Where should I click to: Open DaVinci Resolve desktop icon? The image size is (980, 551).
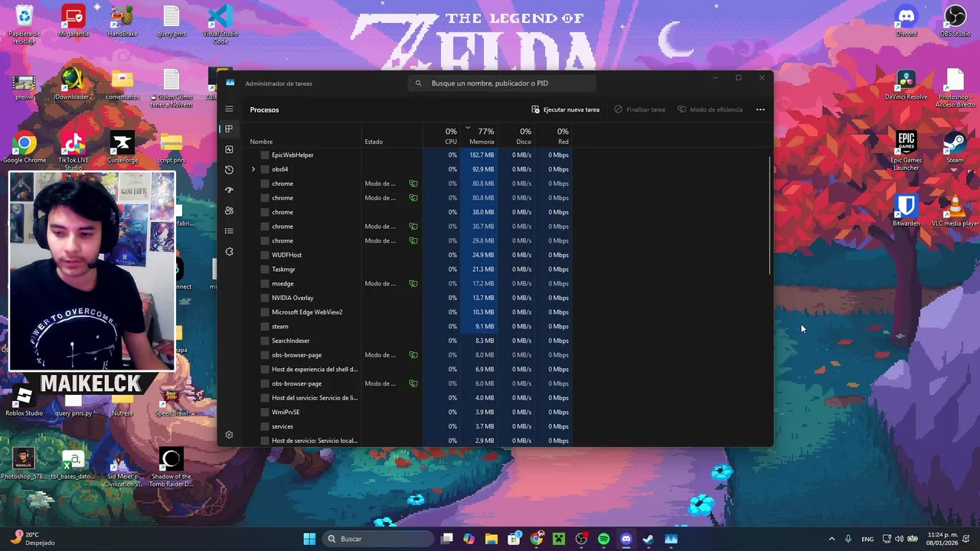click(x=906, y=84)
